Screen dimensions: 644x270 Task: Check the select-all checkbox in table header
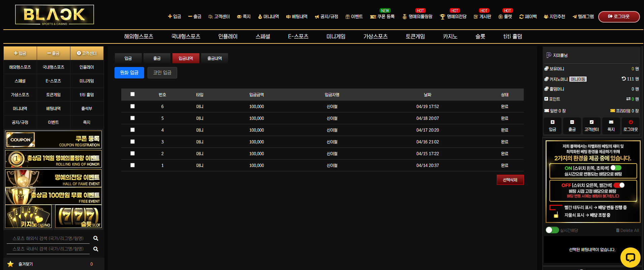(x=132, y=94)
